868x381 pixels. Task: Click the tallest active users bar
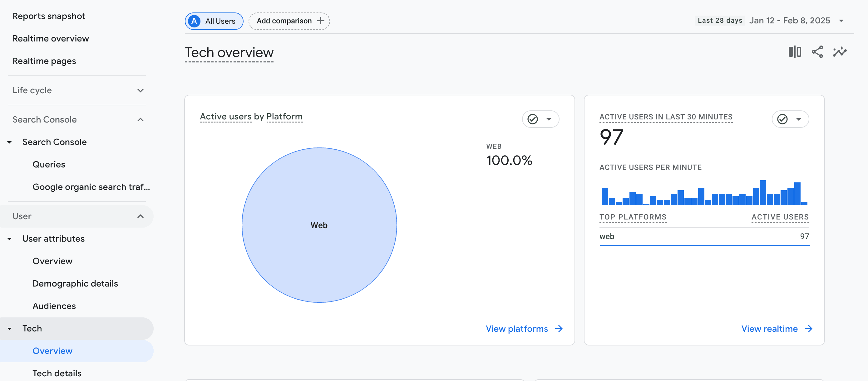click(x=763, y=192)
